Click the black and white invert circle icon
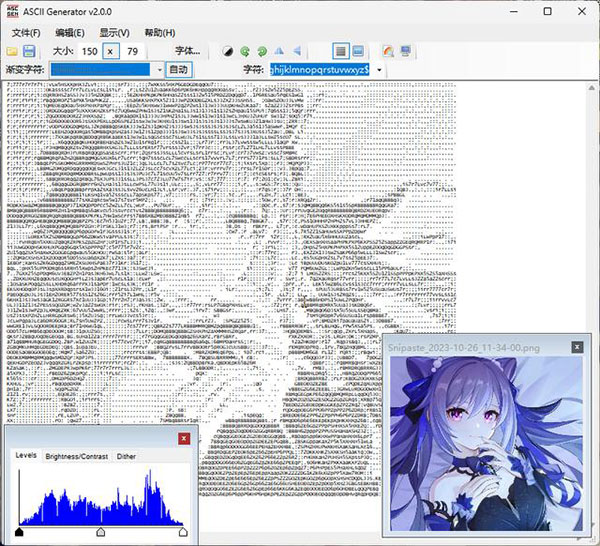The image size is (600, 546). point(227,51)
